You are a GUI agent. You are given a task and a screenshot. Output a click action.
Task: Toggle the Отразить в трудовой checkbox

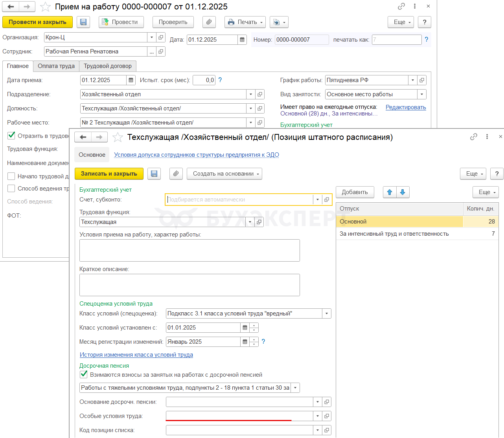pos(11,136)
